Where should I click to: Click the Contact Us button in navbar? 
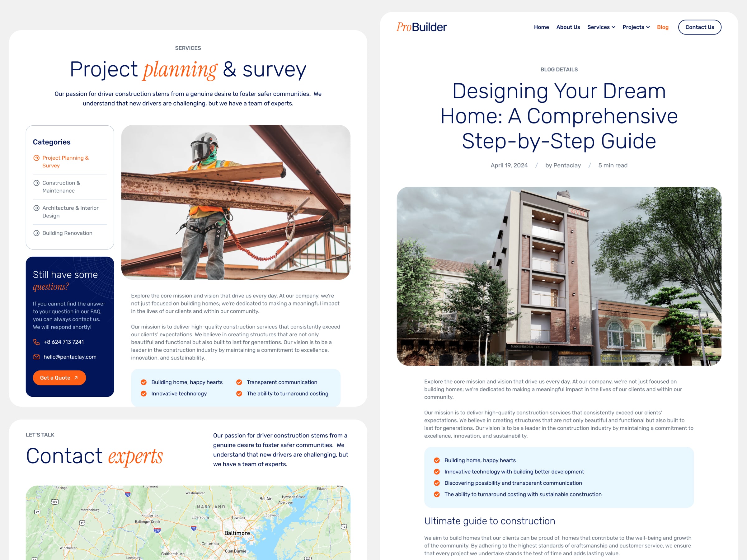click(x=699, y=27)
